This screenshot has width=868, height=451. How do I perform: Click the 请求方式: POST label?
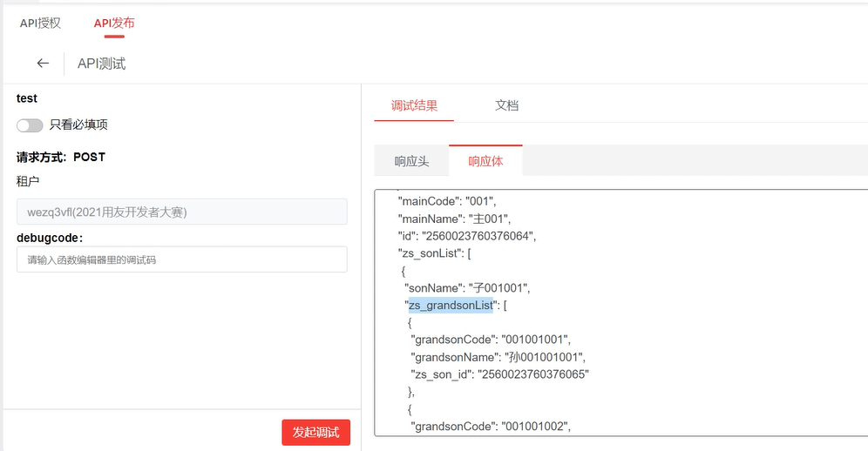[x=61, y=158]
